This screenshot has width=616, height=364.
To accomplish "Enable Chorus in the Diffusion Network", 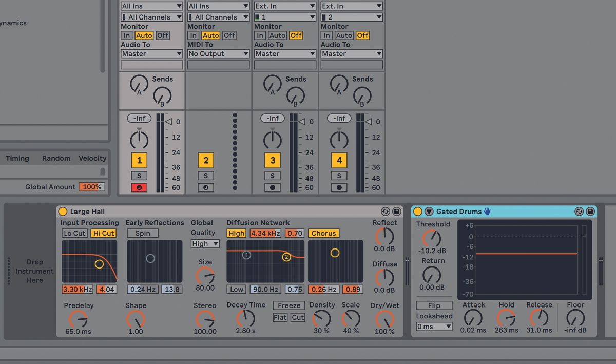I will coord(323,233).
